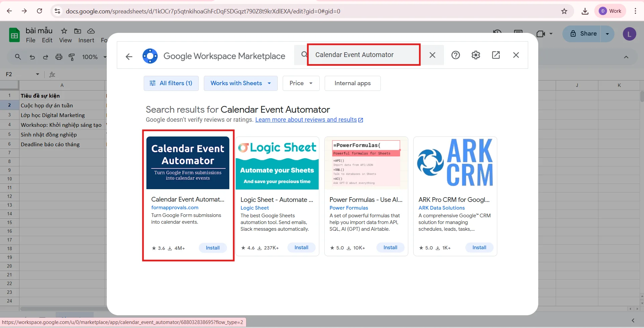Select column K header
The image size is (644, 328).
[x=619, y=85]
